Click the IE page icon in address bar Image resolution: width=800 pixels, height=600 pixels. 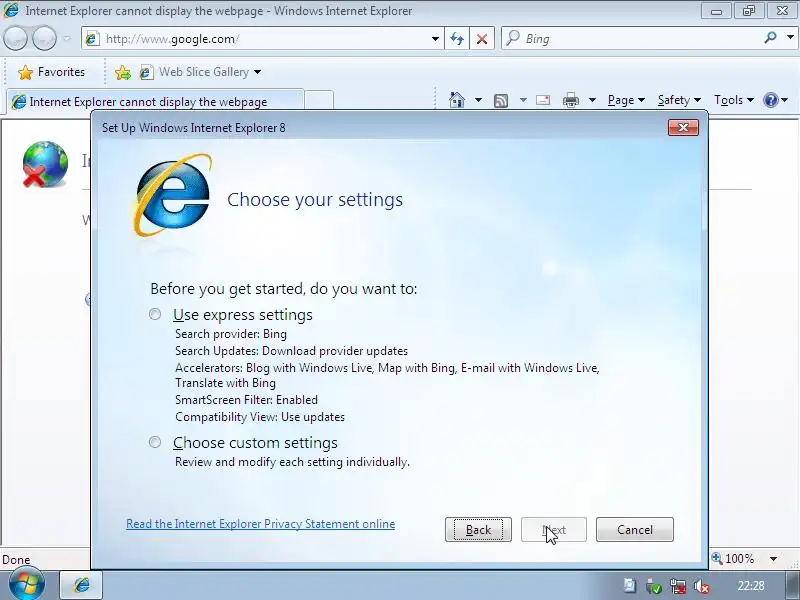coord(92,39)
